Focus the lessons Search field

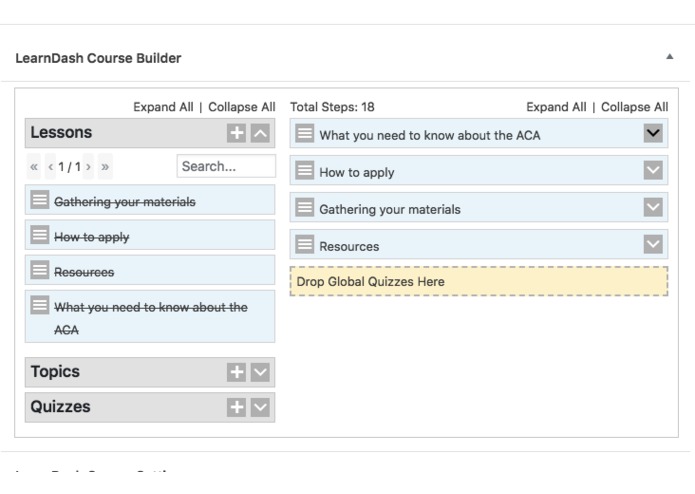(x=225, y=166)
